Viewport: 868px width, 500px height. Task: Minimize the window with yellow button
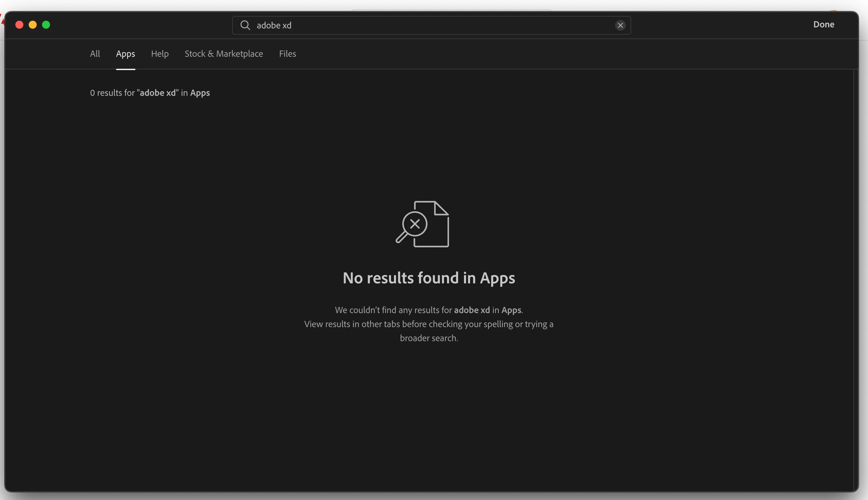pos(33,25)
